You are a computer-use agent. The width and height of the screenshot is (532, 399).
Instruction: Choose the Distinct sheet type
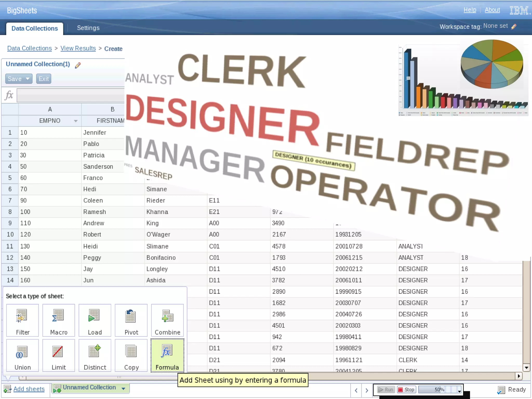[95, 355]
